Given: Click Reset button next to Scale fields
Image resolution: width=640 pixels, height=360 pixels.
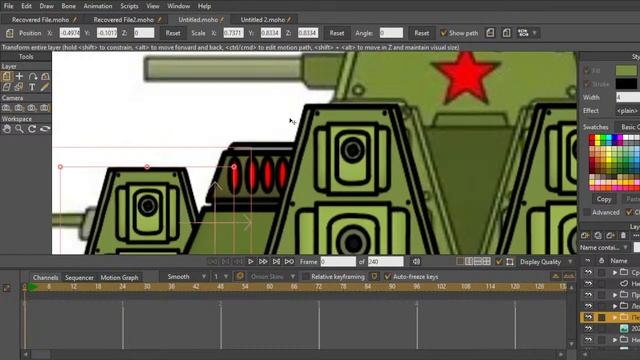Looking at the screenshot, I should tap(337, 33).
